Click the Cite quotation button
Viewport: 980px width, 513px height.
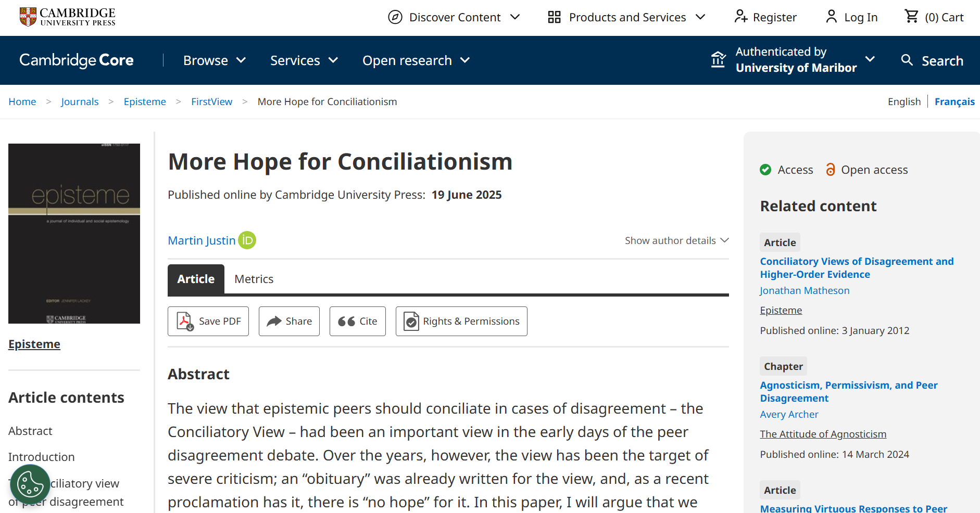pyautogui.click(x=357, y=321)
